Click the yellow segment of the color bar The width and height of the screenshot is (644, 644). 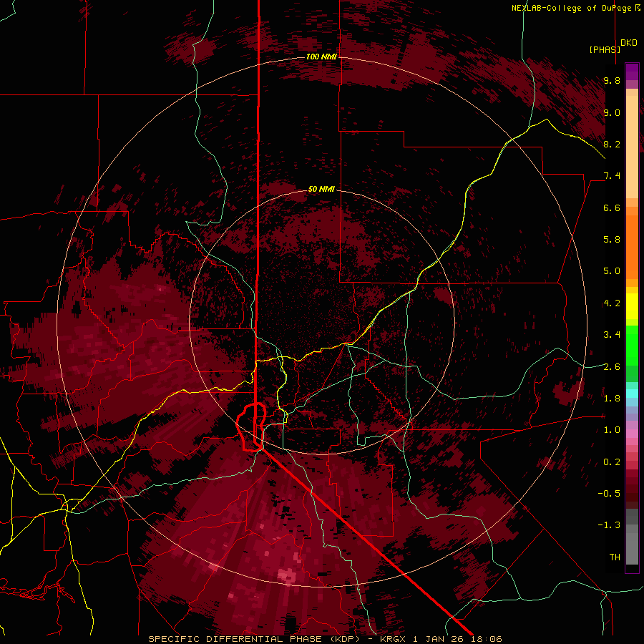pos(632,306)
